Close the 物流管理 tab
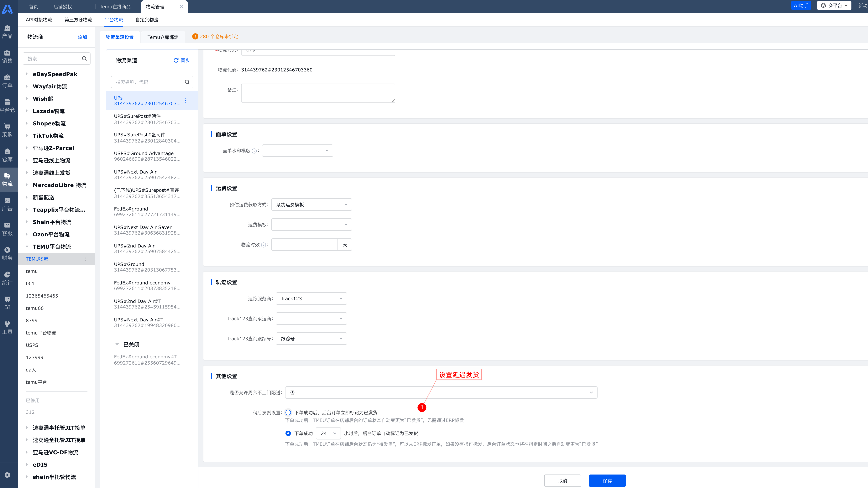Viewport: 868px width, 488px height. click(x=181, y=6)
